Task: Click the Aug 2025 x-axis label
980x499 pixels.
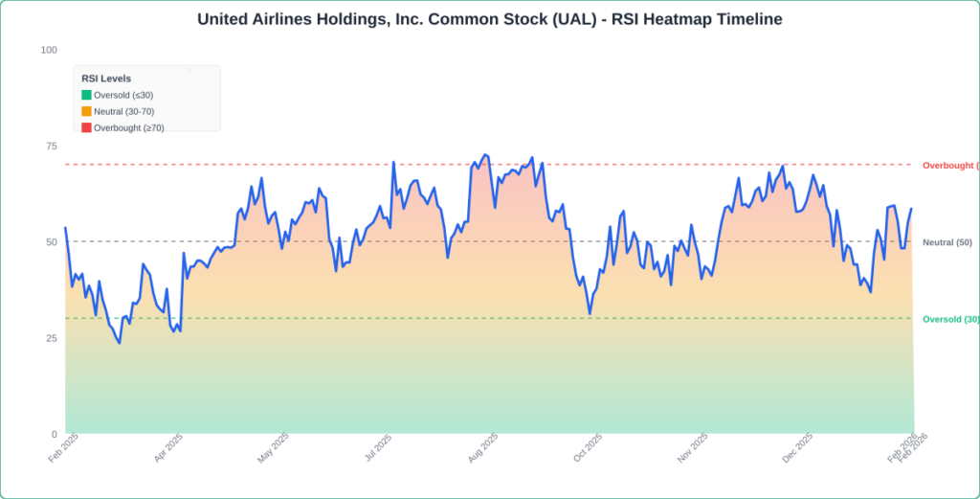Action: click(x=484, y=448)
